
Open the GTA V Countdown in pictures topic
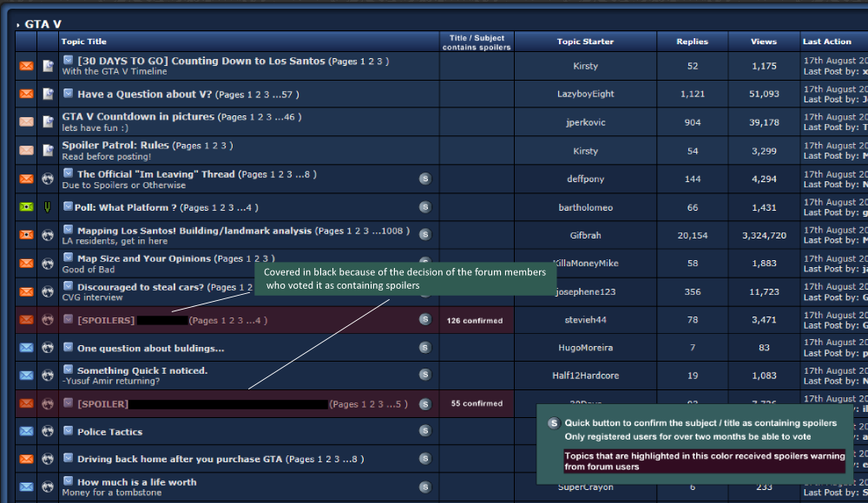pyautogui.click(x=138, y=117)
